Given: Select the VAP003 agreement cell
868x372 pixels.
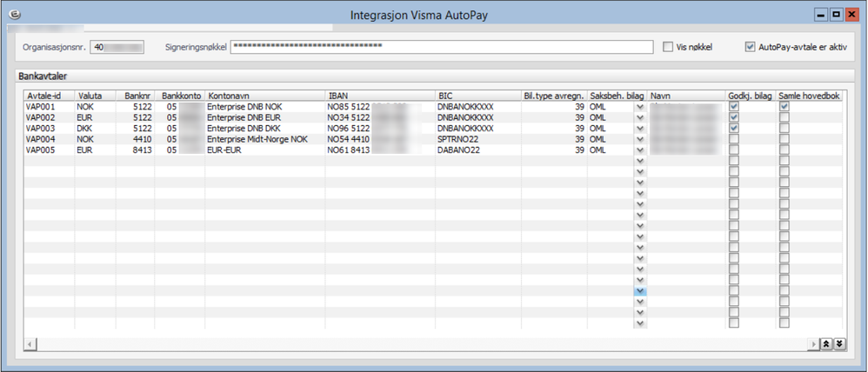Looking at the screenshot, I should point(50,128).
